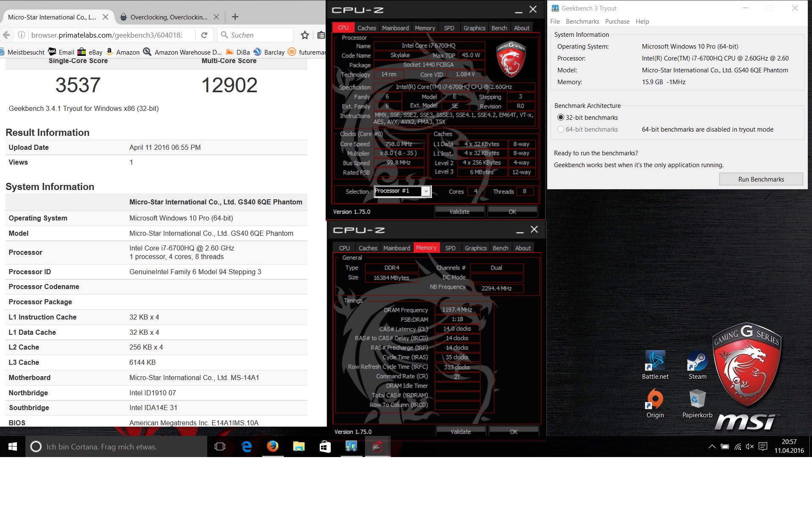Image resolution: width=812 pixels, height=518 pixels.
Task: Show hidden system tray icons
Action: pos(712,446)
